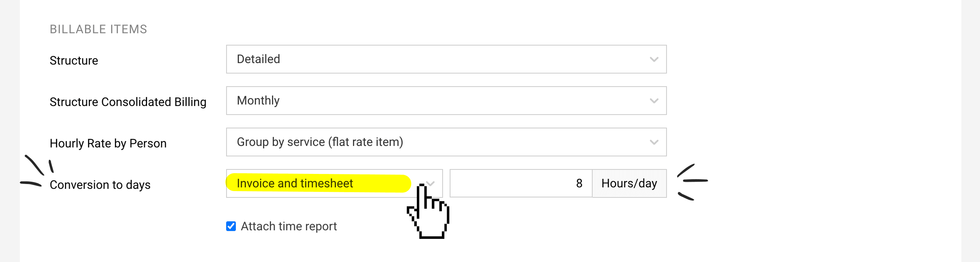Click the Structure Consolidated Billing label
The image size is (980, 262).
[128, 102]
